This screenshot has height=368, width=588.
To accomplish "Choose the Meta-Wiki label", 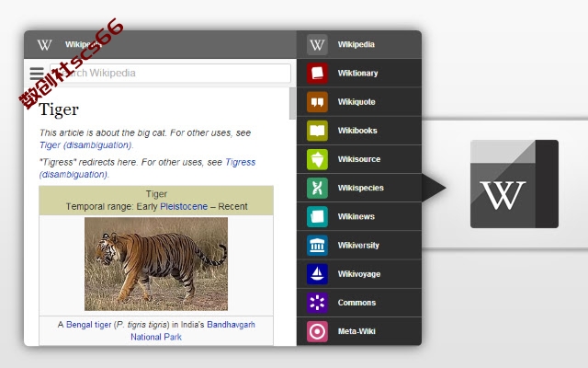I will [356, 331].
